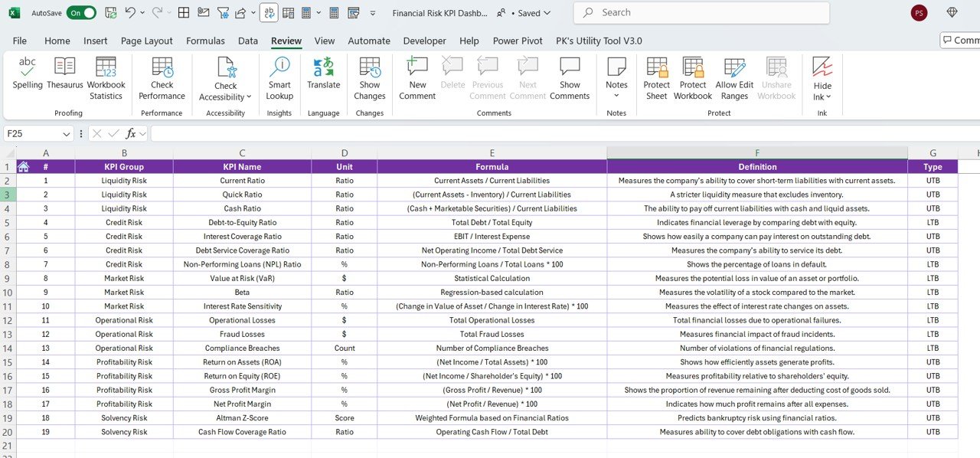Screen dimensions: 980x458
Task: Click the Comments button at top right
Action: pyautogui.click(x=961, y=41)
